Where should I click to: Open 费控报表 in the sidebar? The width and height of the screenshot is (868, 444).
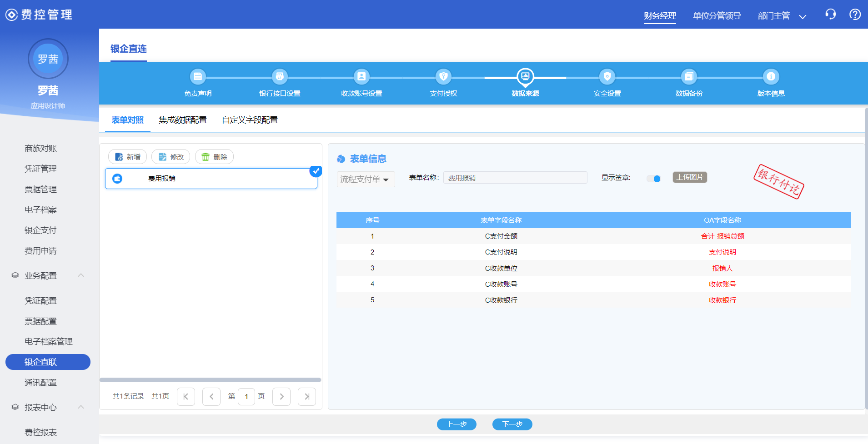tap(40, 433)
